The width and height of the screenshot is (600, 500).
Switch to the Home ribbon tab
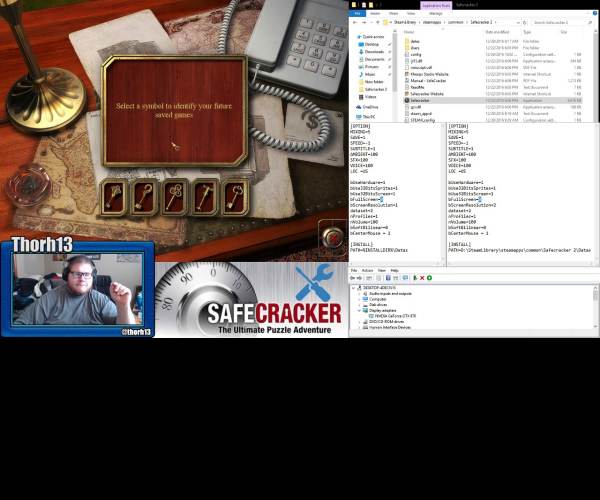375,13
